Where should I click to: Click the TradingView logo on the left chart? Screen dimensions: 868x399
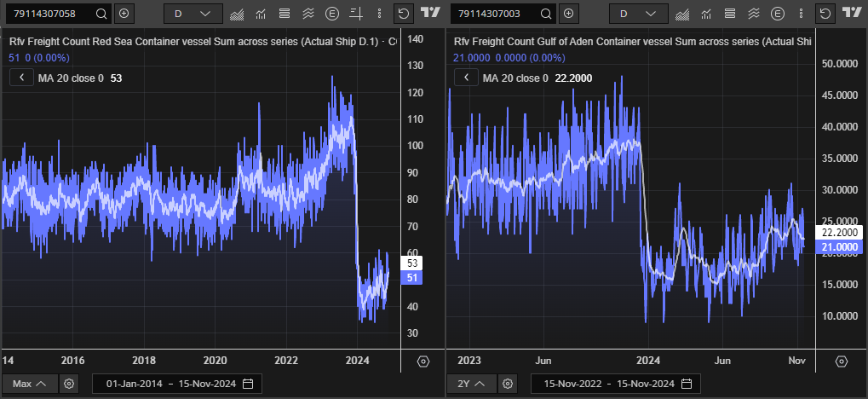tap(430, 13)
